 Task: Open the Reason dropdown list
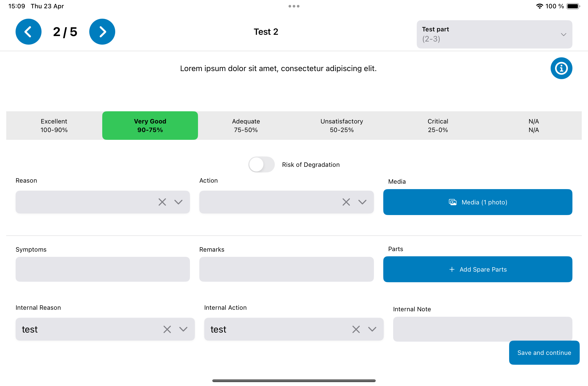point(178,202)
